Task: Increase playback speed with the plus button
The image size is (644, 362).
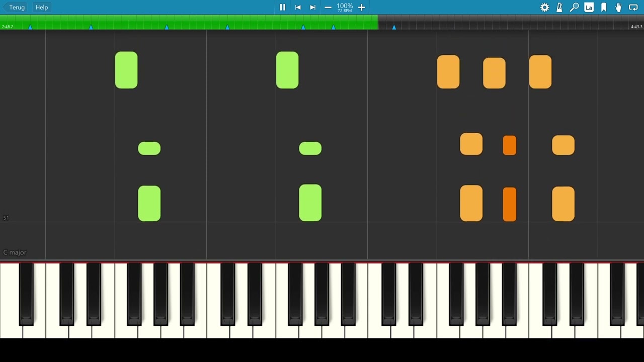Action: point(361,7)
